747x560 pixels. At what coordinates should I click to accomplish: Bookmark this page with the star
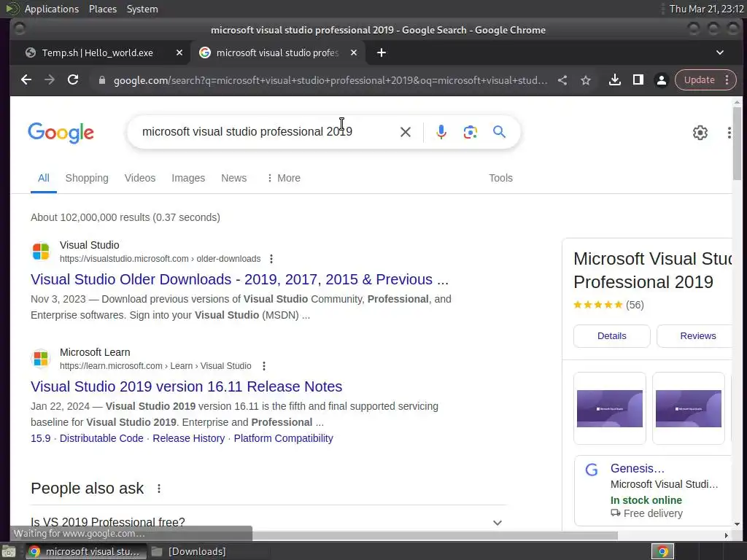click(x=586, y=80)
